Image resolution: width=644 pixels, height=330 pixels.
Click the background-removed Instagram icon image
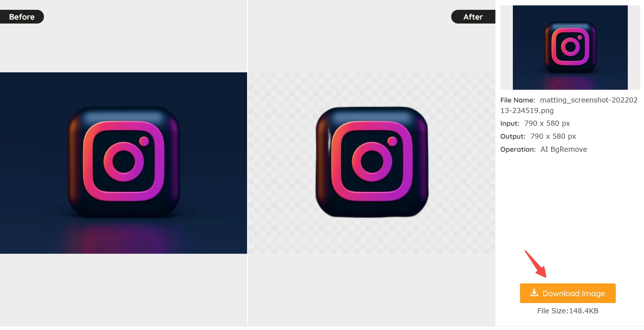point(372,162)
